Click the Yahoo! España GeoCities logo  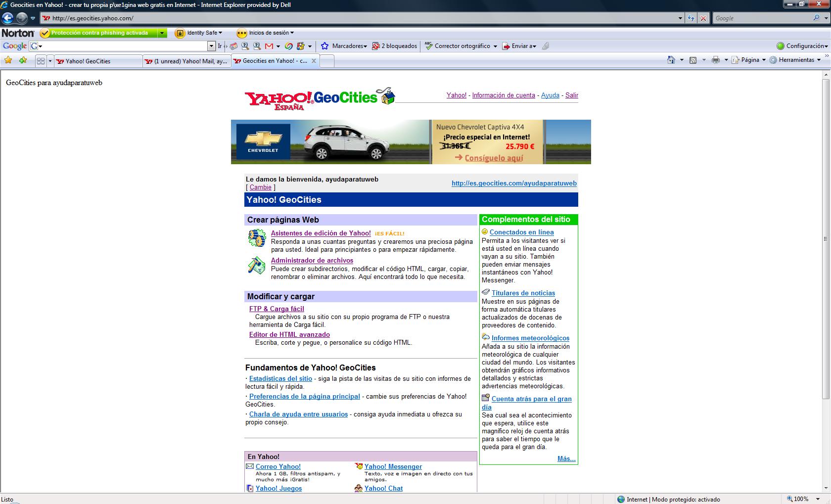320,99
